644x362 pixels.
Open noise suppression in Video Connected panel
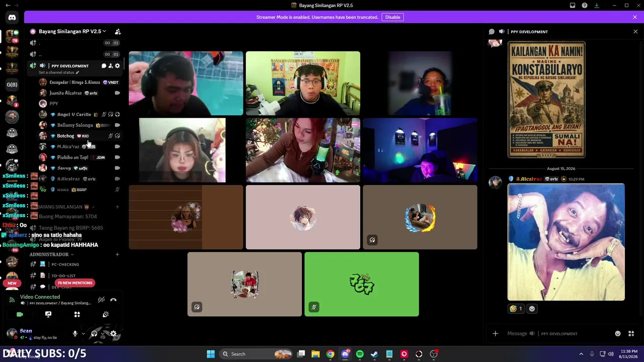pyautogui.click(x=101, y=300)
